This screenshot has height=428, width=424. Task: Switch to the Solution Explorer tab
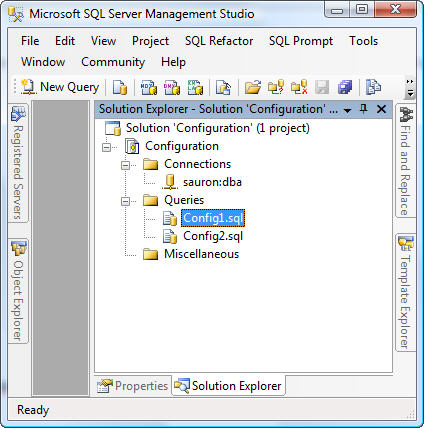(229, 386)
